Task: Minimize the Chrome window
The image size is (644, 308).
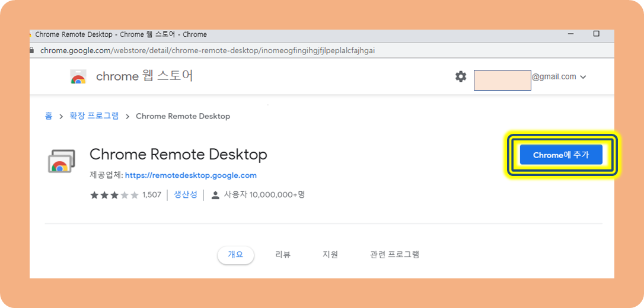Action: click(x=570, y=34)
